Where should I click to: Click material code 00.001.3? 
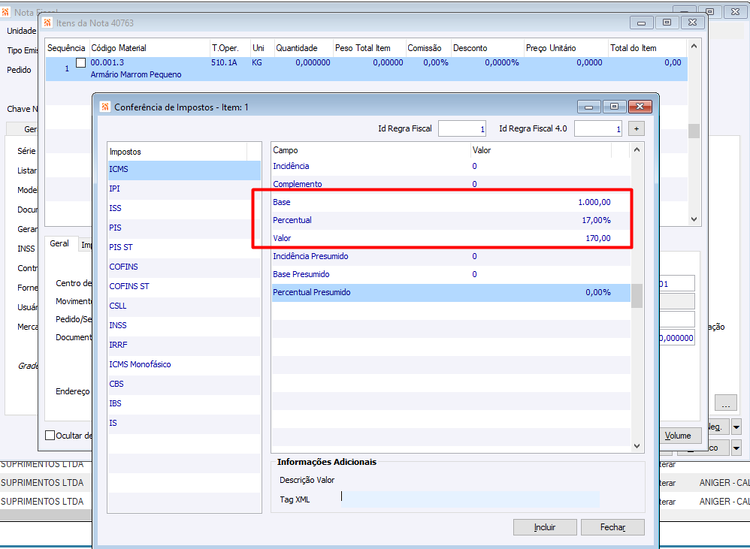pyautogui.click(x=107, y=63)
